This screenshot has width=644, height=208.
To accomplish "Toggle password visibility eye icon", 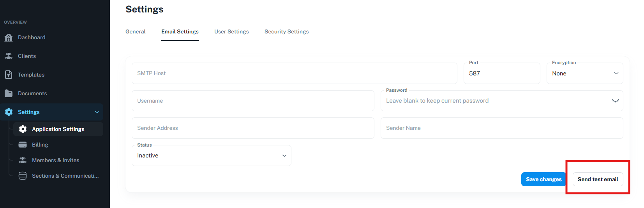I will (615, 101).
